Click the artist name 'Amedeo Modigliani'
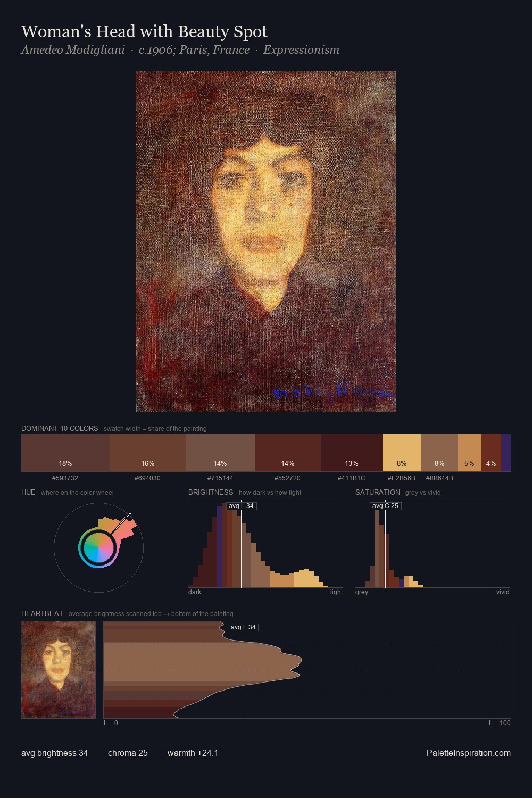Image resolution: width=532 pixels, height=798 pixels. point(73,50)
